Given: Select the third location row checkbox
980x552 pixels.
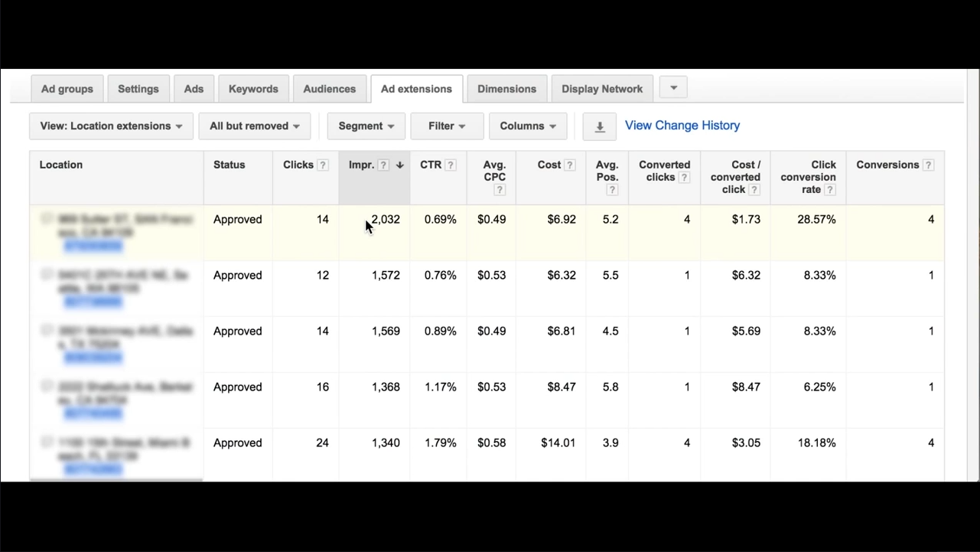Looking at the screenshot, I should 46,330.
